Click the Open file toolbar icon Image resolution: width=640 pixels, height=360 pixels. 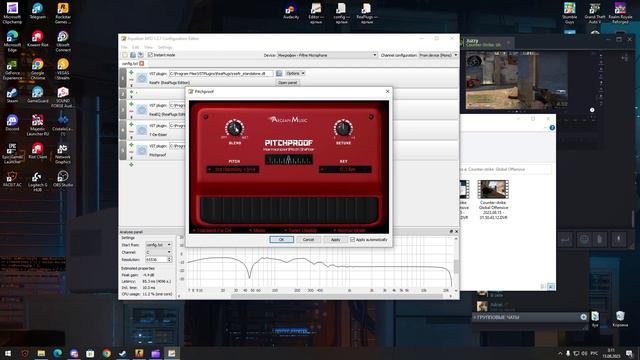click(x=133, y=55)
